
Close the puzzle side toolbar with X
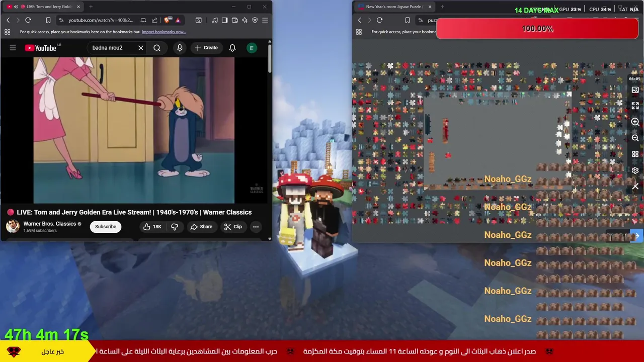pos(635,187)
